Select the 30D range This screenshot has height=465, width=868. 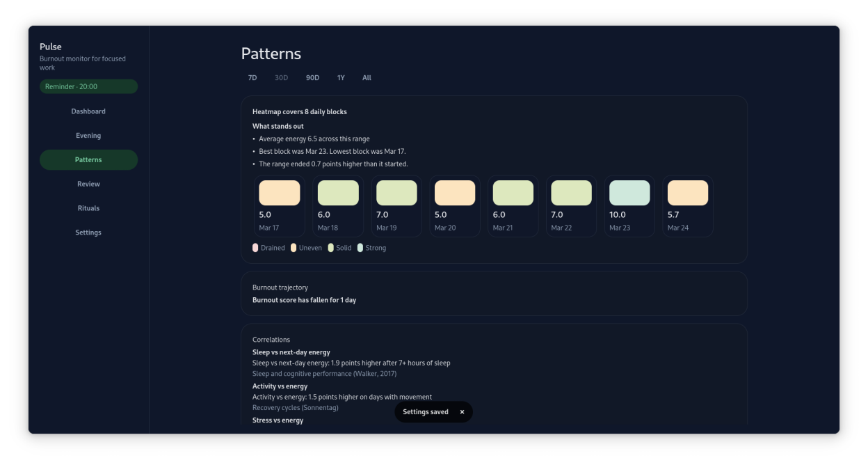(x=281, y=78)
